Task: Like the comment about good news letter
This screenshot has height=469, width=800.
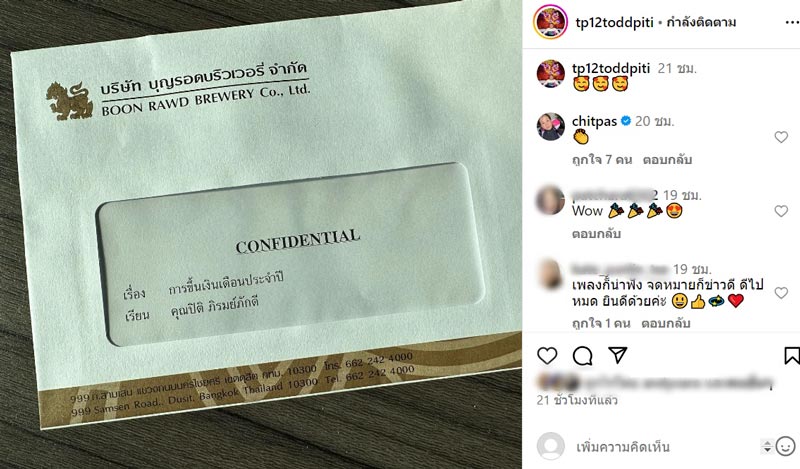Action: (781, 292)
